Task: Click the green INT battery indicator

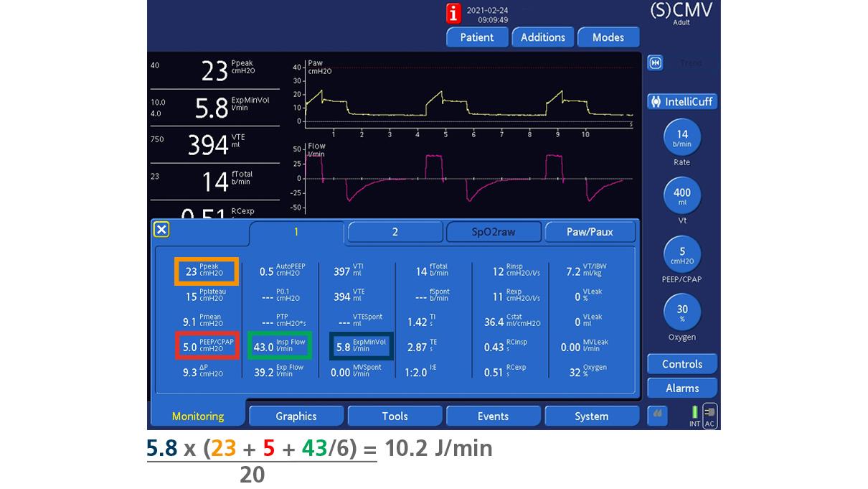Action: tap(694, 414)
